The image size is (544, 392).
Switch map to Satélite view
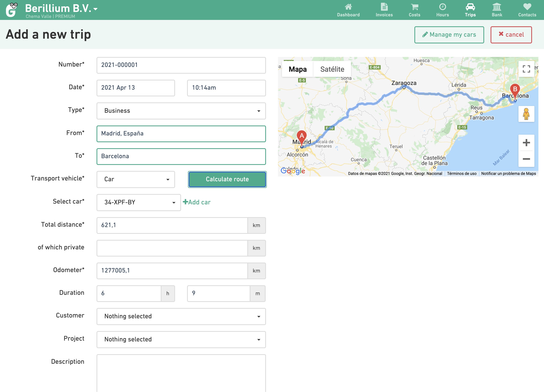coord(332,69)
